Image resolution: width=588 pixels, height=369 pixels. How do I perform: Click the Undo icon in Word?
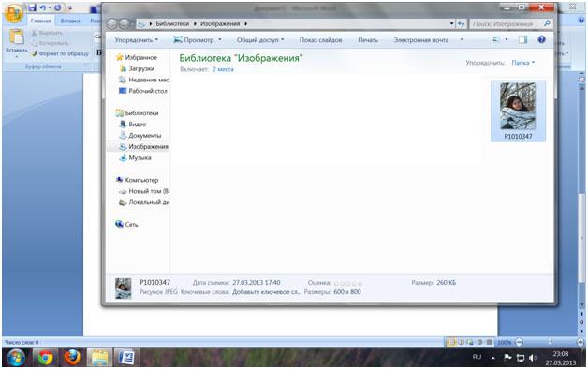pos(43,7)
